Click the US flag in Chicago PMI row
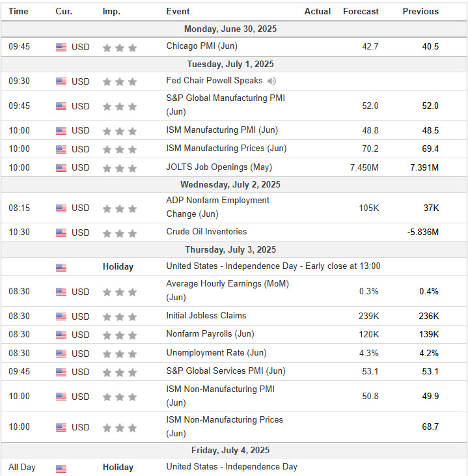 (61, 47)
